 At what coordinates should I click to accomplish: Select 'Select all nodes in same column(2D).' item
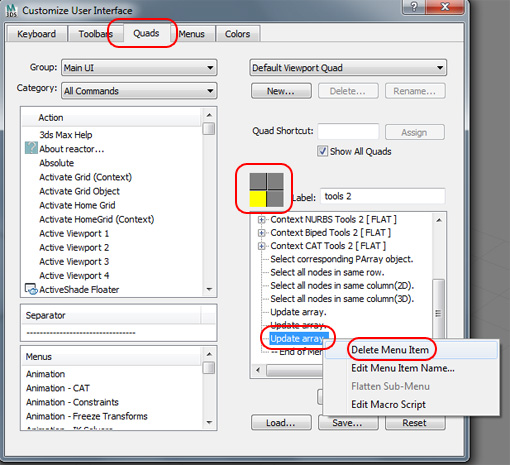(x=342, y=286)
